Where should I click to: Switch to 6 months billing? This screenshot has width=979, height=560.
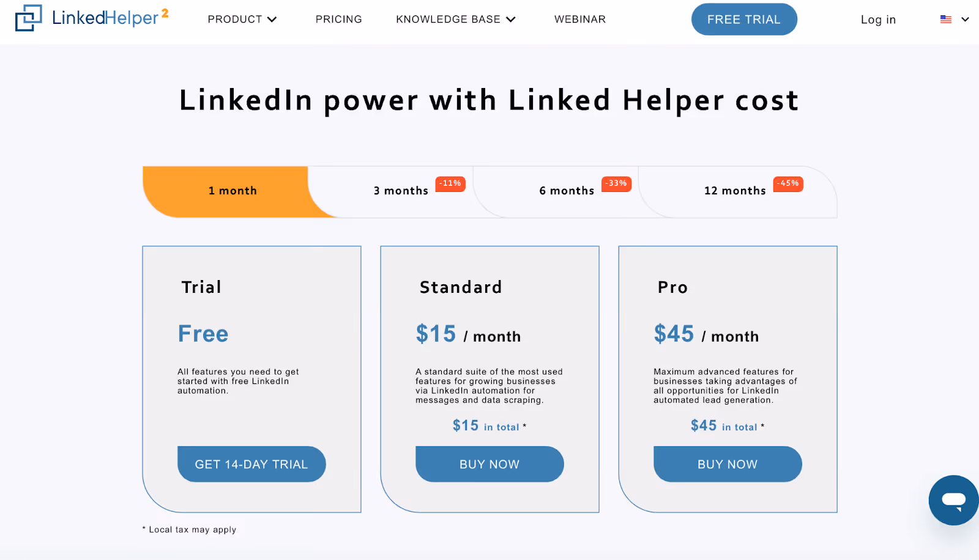tap(567, 191)
